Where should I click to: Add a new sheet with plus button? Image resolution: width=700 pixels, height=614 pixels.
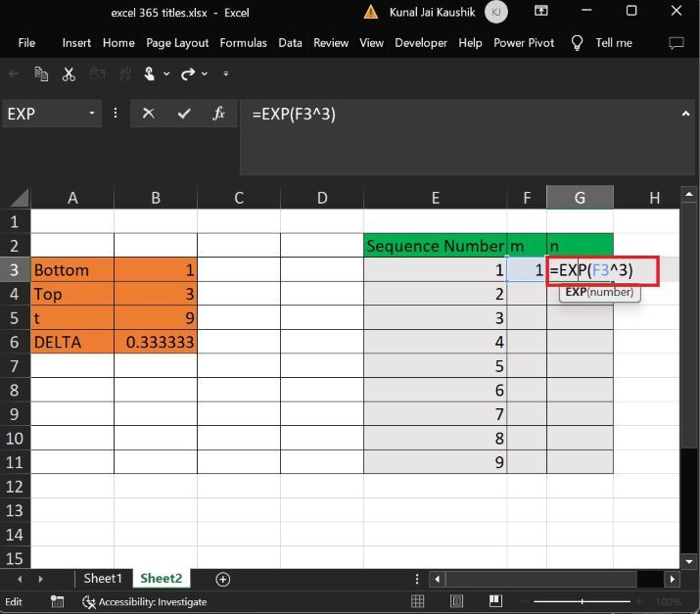coord(223,580)
